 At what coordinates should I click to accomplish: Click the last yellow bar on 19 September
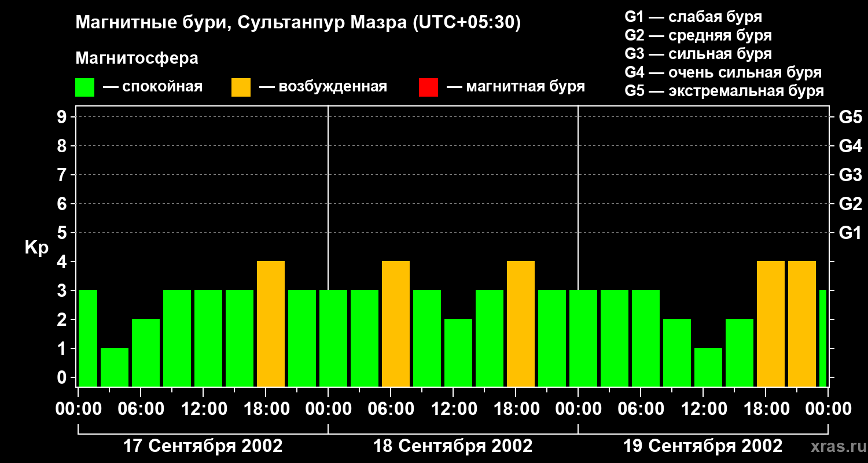[x=802, y=324]
